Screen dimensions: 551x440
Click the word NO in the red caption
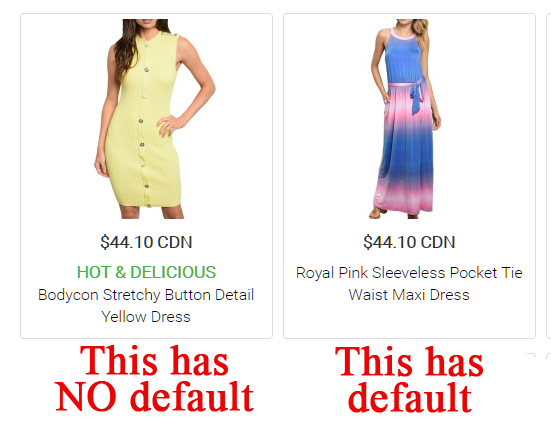[86, 397]
